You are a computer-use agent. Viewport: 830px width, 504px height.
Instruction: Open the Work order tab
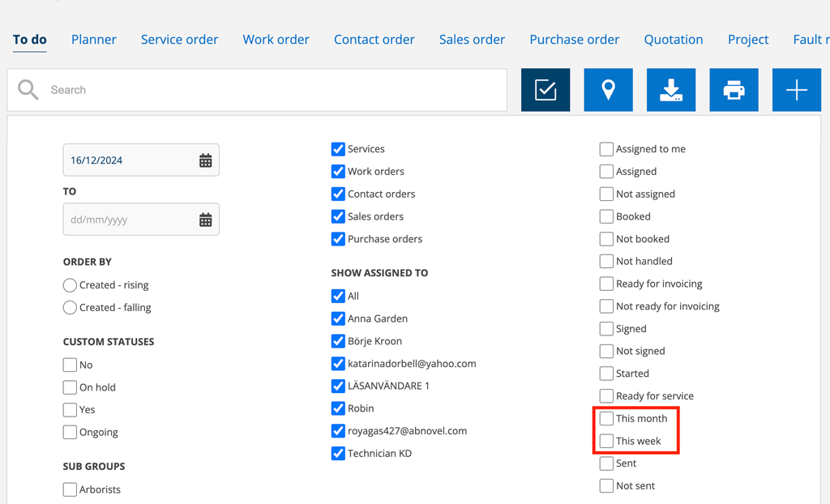tap(276, 40)
